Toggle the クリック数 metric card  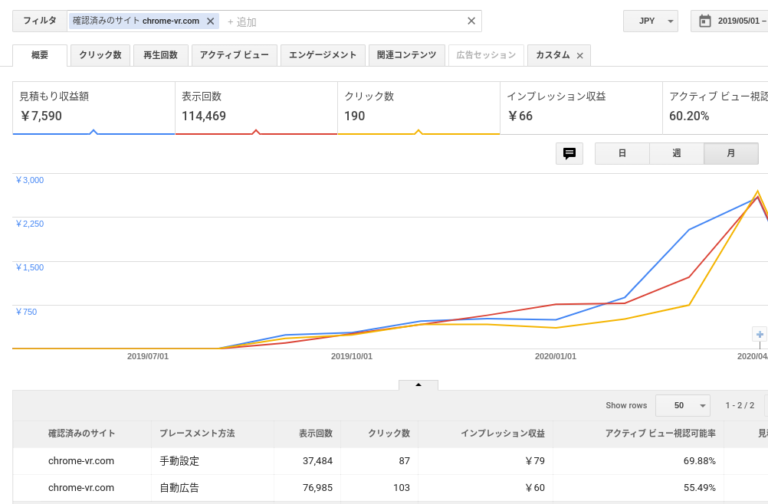point(419,108)
